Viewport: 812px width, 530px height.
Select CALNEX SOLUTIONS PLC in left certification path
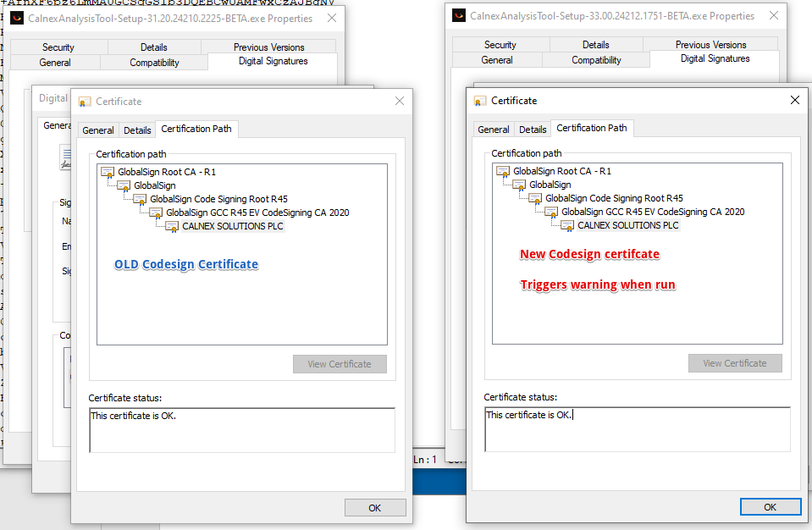(233, 226)
